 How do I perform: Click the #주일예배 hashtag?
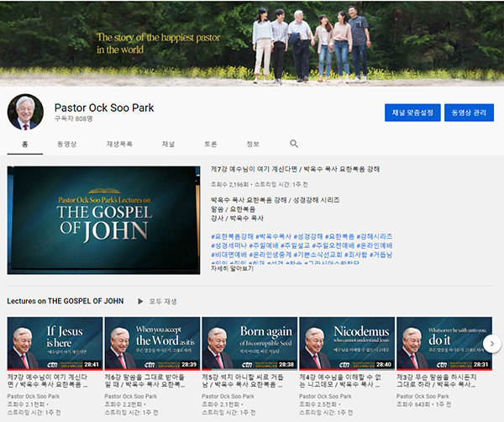click(264, 245)
